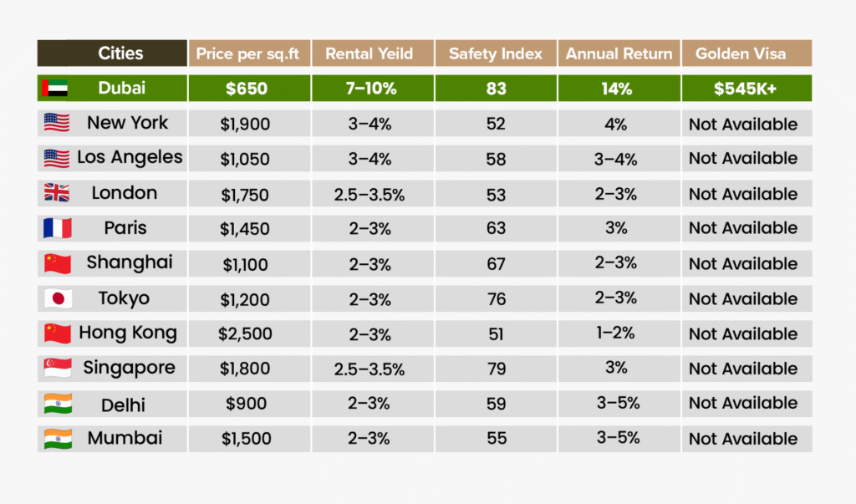Click the Rental Yeild column header
The image size is (856, 504).
click(369, 54)
